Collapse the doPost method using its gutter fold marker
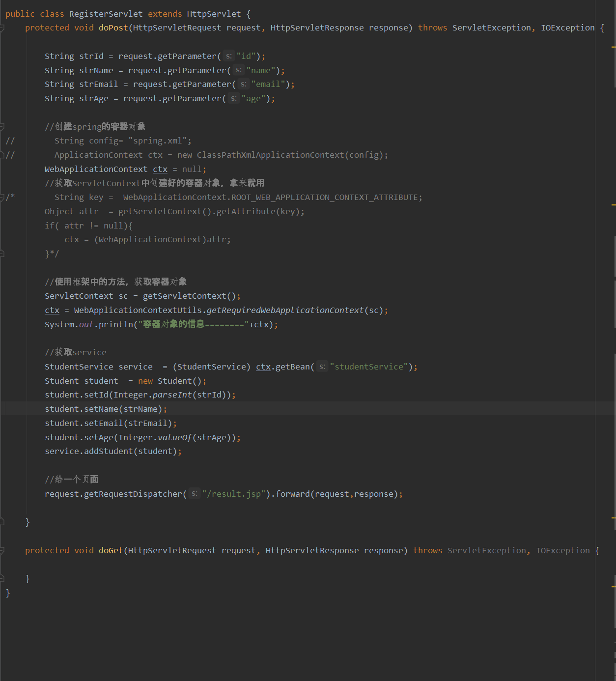This screenshot has height=681, width=616. coord(2,28)
